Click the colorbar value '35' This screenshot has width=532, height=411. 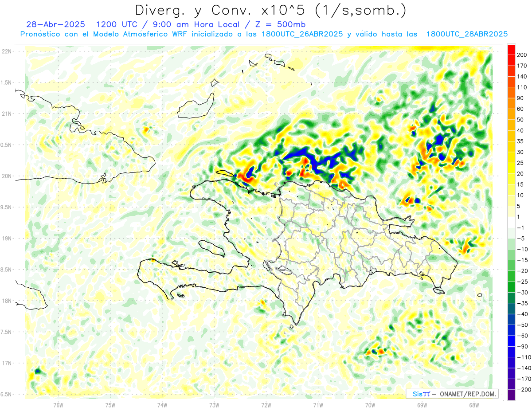click(521, 141)
